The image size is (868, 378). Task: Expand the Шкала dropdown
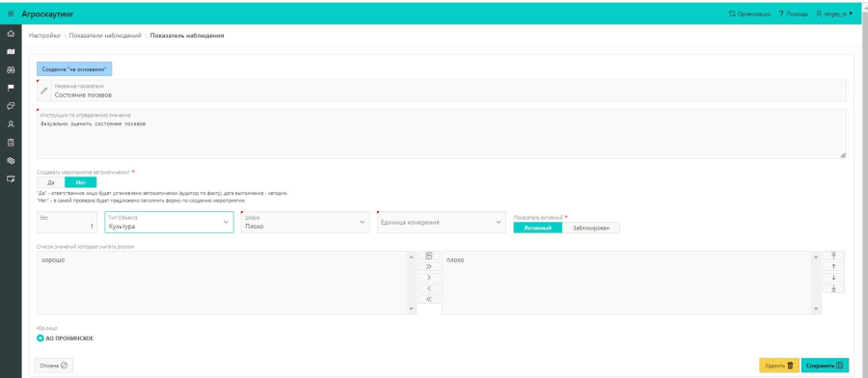[305, 222]
